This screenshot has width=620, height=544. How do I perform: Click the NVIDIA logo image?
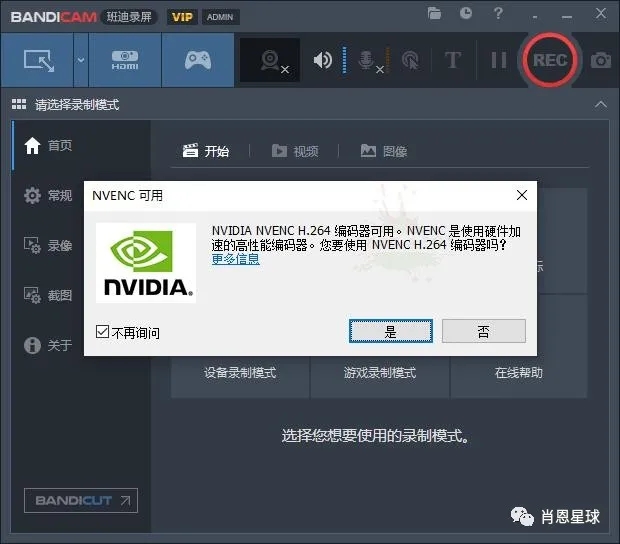[x=146, y=263]
